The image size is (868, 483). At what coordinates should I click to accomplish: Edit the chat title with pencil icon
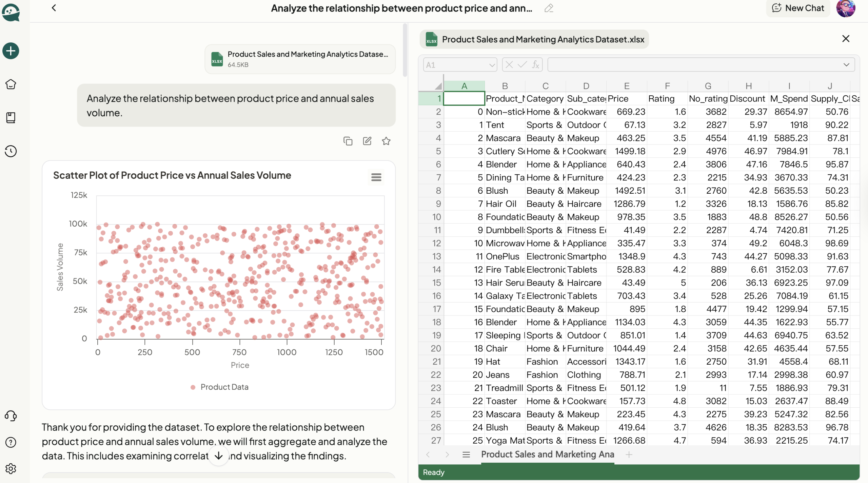(549, 8)
